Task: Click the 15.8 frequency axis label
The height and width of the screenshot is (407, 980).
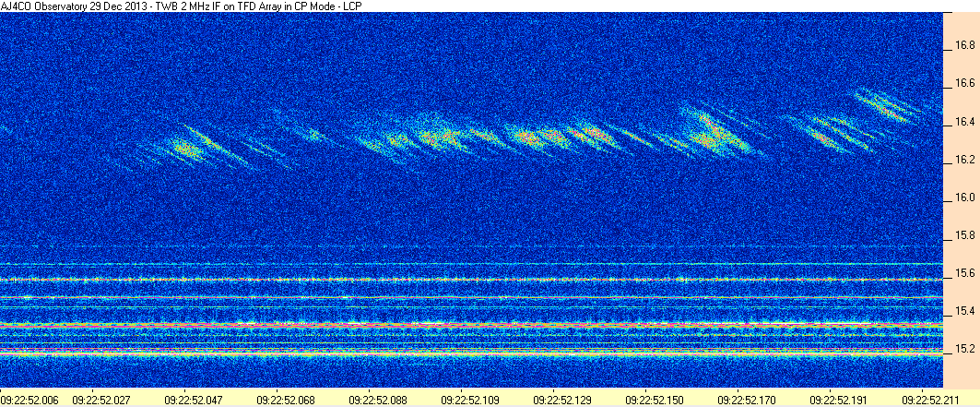Action: coord(964,235)
